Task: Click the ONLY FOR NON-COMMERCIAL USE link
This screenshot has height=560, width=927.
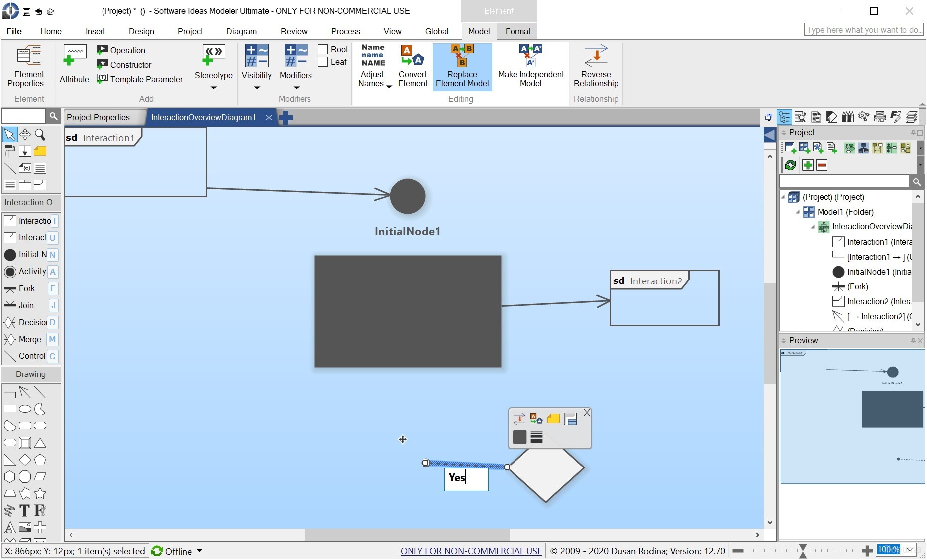Action: pyautogui.click(x=470, y=551)
